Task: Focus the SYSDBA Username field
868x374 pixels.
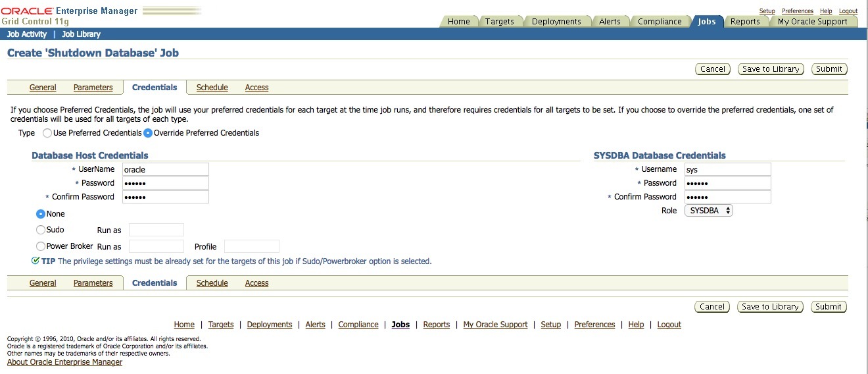Action: tap(728, 169)
